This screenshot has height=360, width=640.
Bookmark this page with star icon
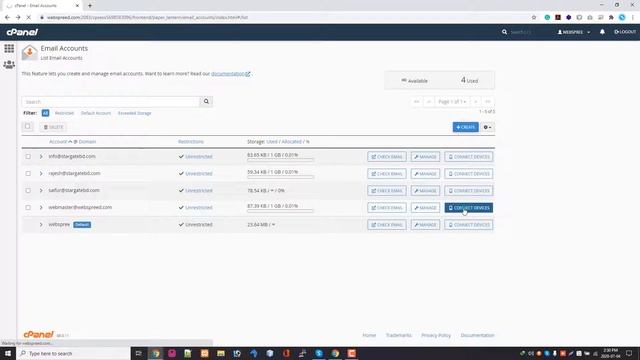(534, 18)
